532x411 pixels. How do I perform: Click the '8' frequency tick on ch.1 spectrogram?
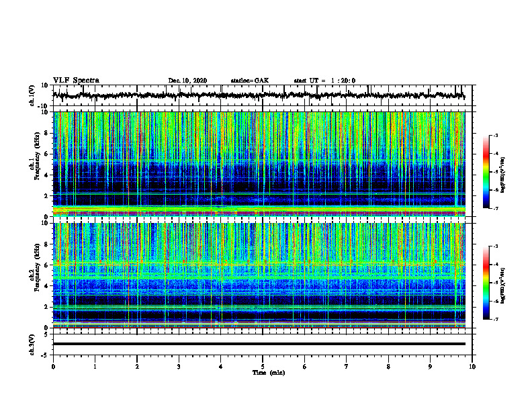click(x=47, y=133)
